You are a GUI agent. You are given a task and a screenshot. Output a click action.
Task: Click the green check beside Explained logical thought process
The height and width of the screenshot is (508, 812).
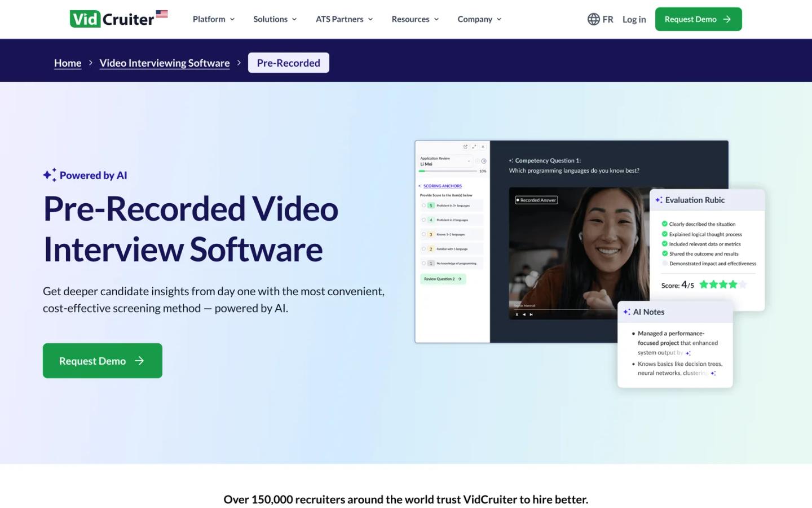point(665,234)
